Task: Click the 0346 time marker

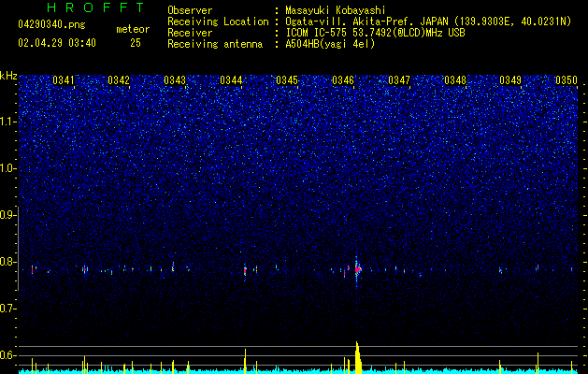Action: pos(343,80)
